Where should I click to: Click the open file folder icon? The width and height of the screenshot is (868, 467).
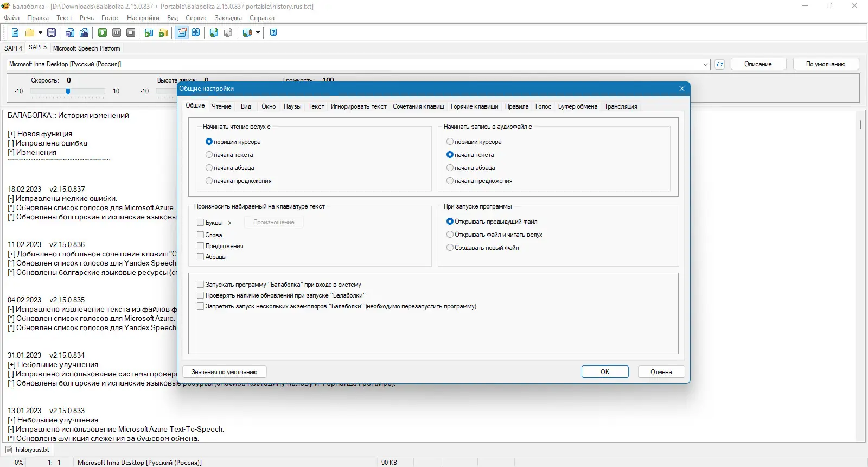[30, 33]
